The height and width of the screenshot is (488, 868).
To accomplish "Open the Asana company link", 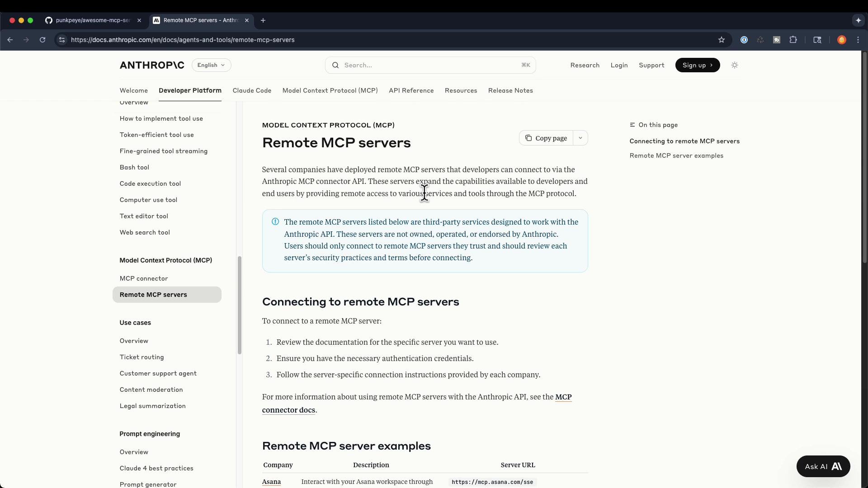I will (x=271, y=482).
